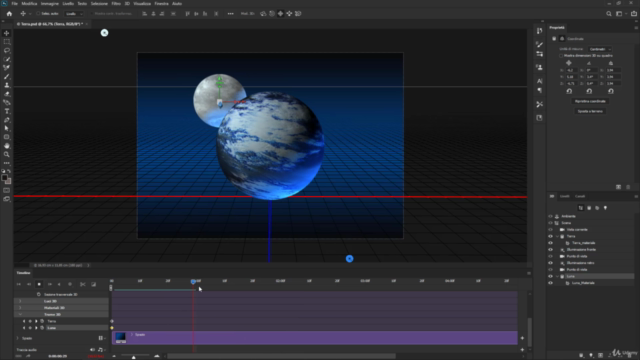Select the Vista corrente item
Image resolution: width=640 pixels, height=360 pixels.
577,229
